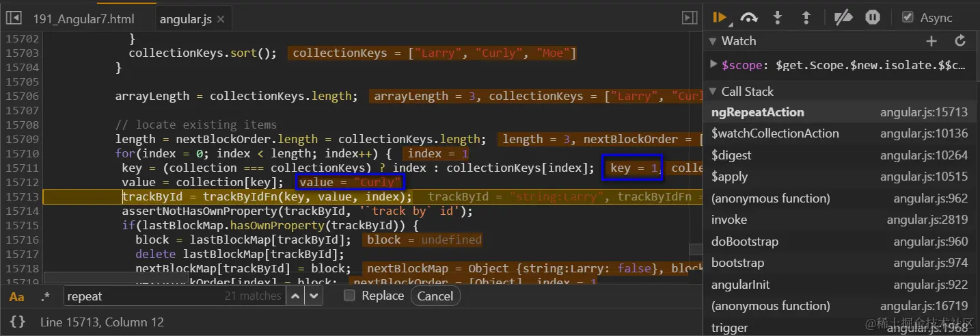Open angular.js:10136 source link

click(x=924, y=133)
